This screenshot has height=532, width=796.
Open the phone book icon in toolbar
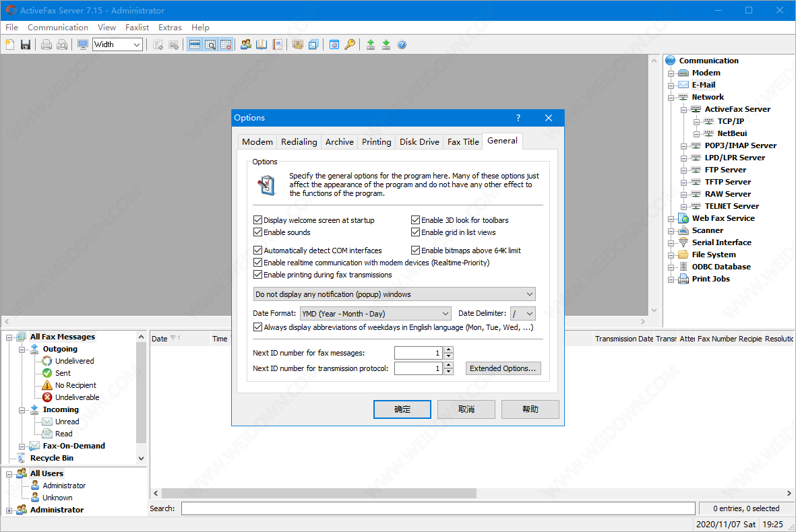pos(262,44)
